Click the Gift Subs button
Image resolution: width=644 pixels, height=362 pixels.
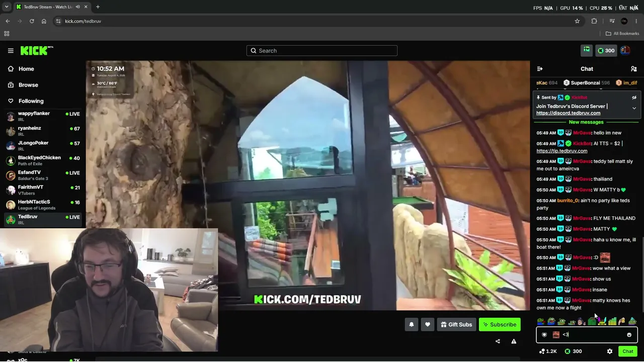pyautogui.click(x=456, y=325)
